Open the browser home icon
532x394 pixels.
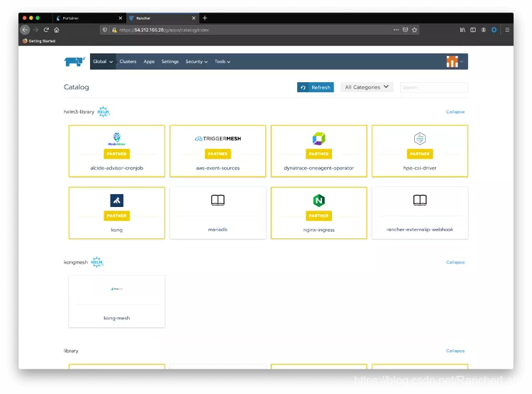[x=57, y=30]
